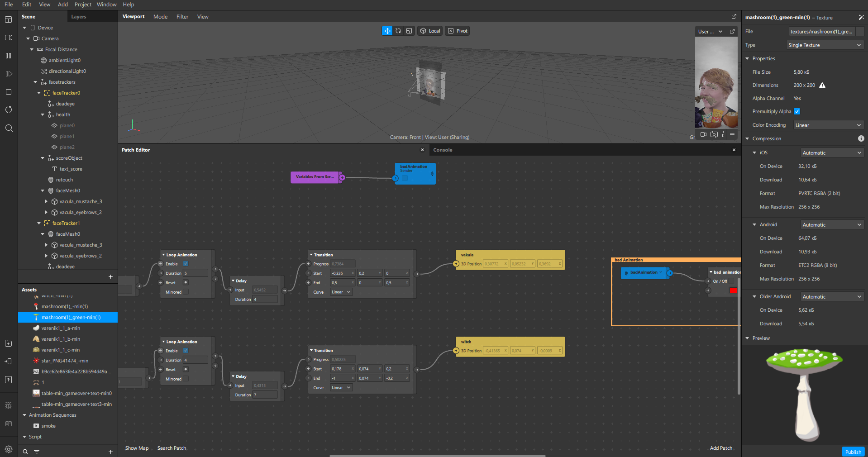Open the texture Type dropdown
This screenshot has height=457, width=868.
[825, 45]
